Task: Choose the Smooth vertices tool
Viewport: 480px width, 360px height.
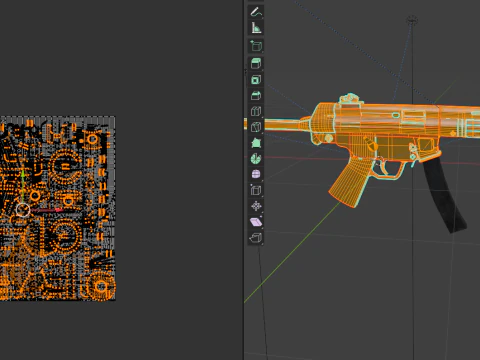Action: click(x=256, y=175)
